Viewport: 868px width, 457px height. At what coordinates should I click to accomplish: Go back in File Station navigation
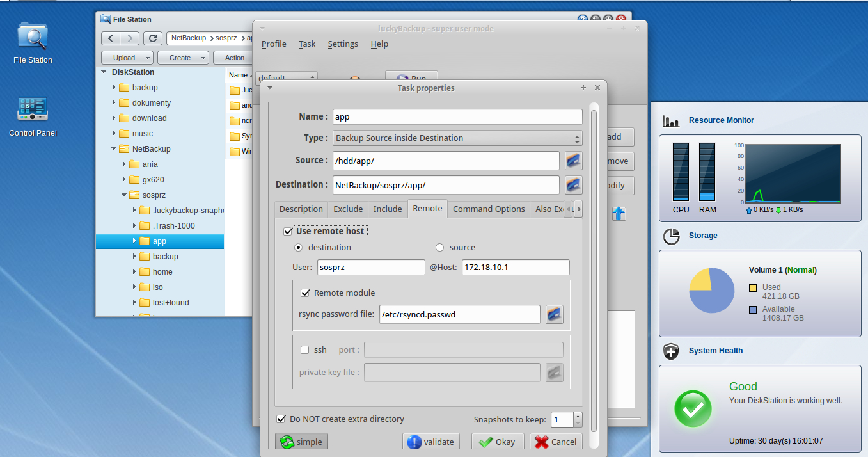(x=111, y=38)
